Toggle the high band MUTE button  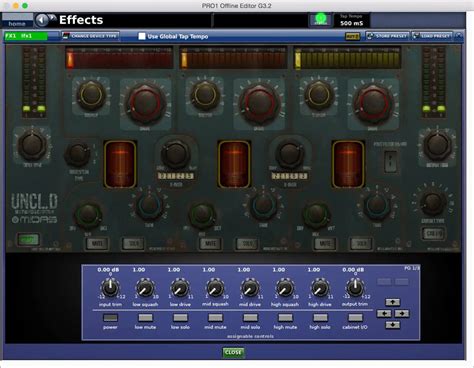tap(325, 244)
